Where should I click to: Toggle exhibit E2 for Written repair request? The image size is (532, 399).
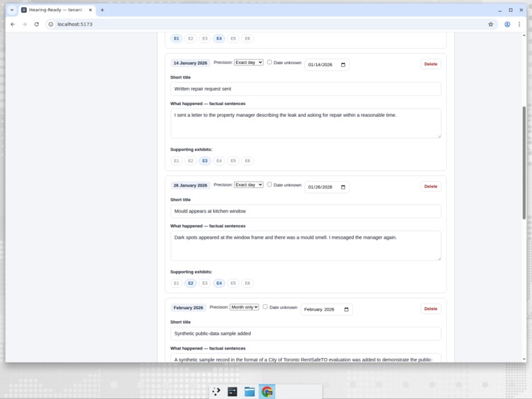191,161
